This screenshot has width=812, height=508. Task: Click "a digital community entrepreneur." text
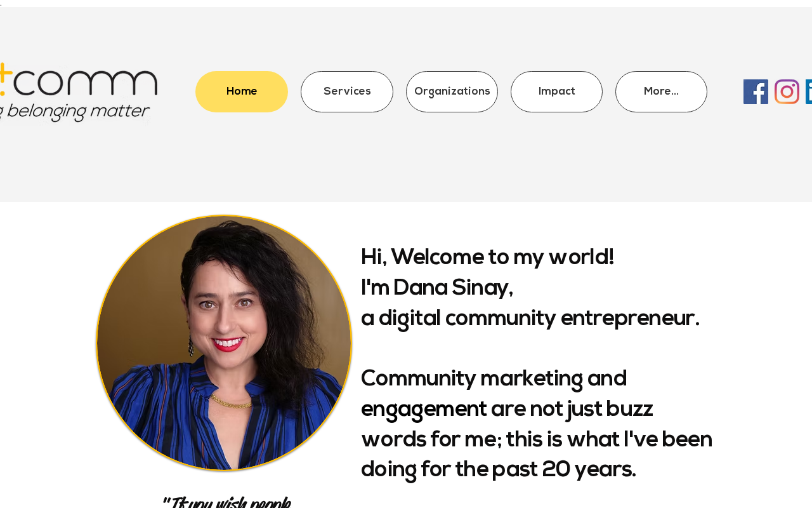coord(530,319)
